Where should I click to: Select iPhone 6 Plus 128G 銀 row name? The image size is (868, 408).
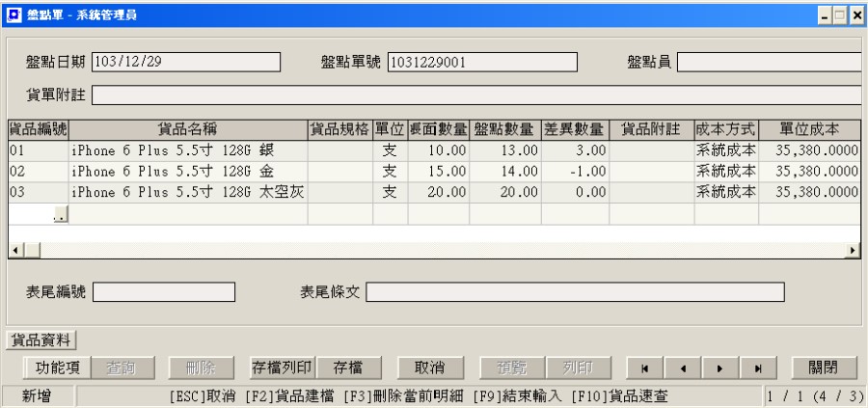(x=188, y=150)
